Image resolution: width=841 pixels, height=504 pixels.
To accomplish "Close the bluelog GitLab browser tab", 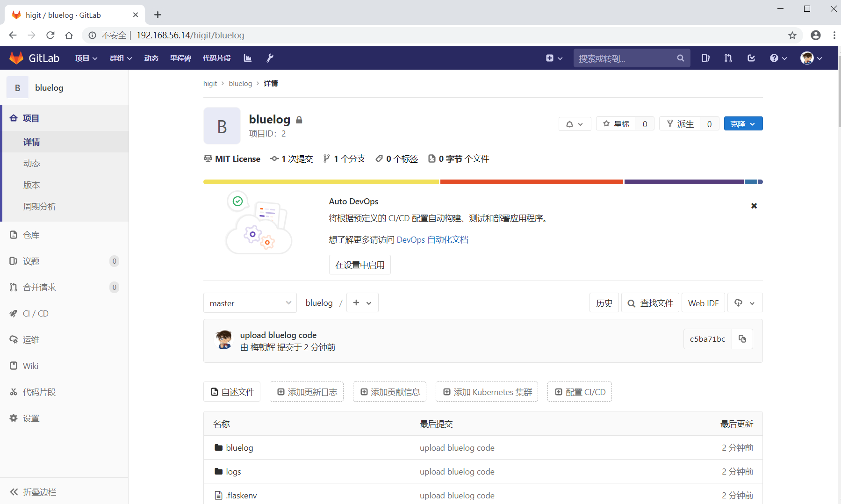I will point(136,15).
